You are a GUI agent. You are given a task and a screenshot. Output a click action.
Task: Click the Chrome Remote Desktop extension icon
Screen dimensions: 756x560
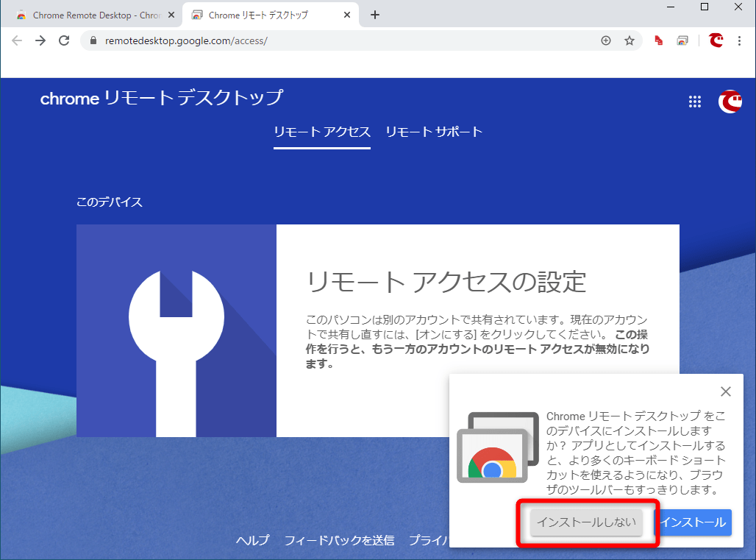click(x=682, y=40)
